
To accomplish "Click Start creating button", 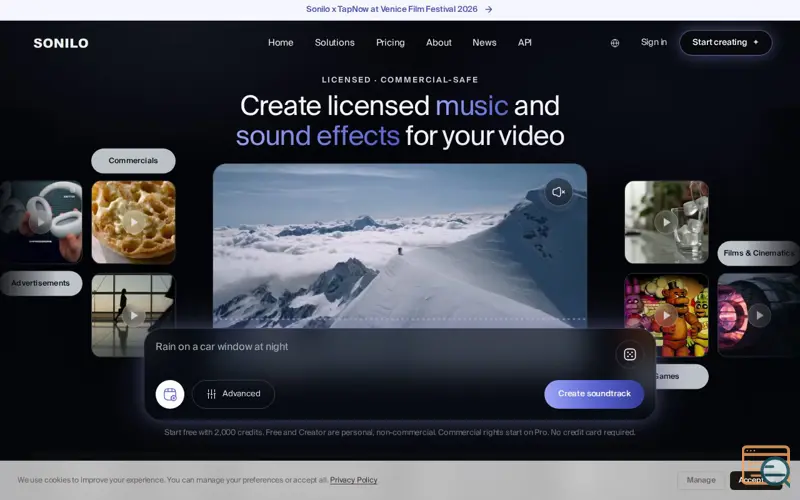I will (726, 42).
